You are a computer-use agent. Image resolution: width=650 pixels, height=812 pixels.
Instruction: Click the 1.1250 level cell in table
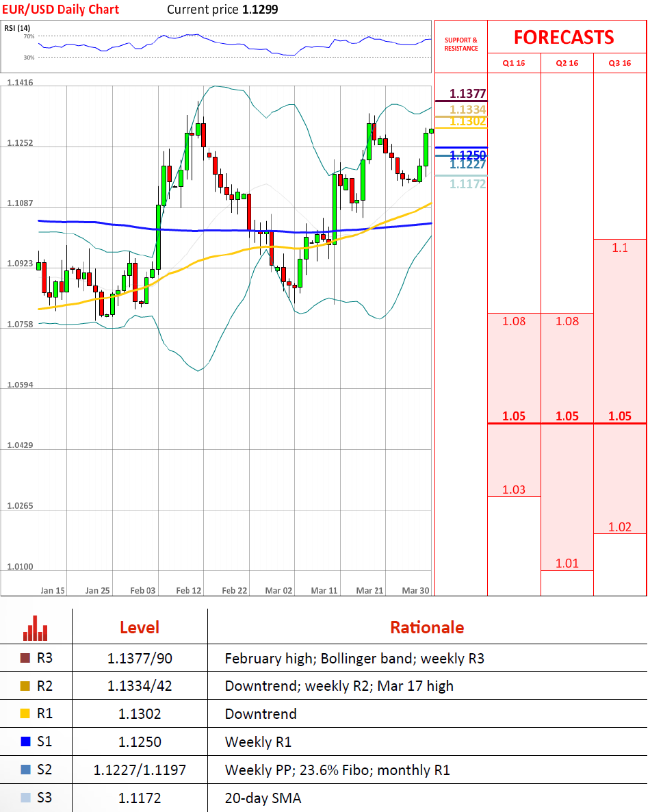coord(140,742)
